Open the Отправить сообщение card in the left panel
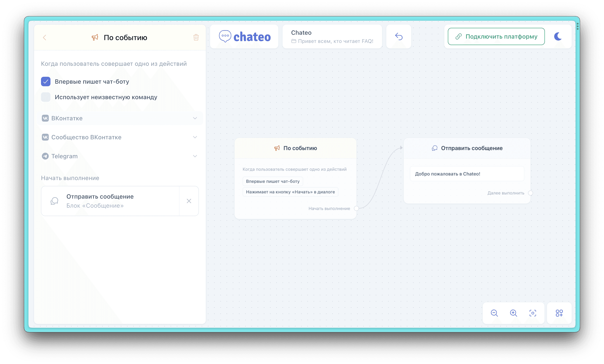604x364 pixels. point(110,201)
